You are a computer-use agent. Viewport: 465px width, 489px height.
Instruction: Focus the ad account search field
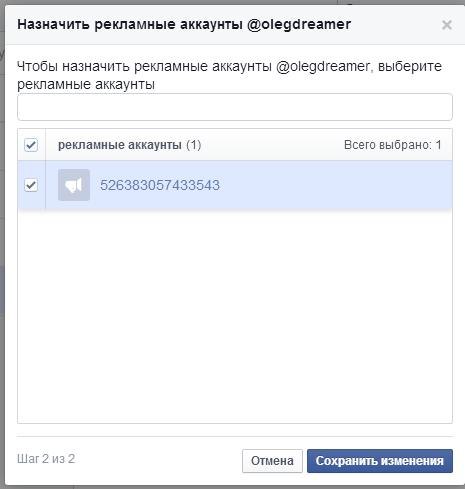click(x=235, y=107)
